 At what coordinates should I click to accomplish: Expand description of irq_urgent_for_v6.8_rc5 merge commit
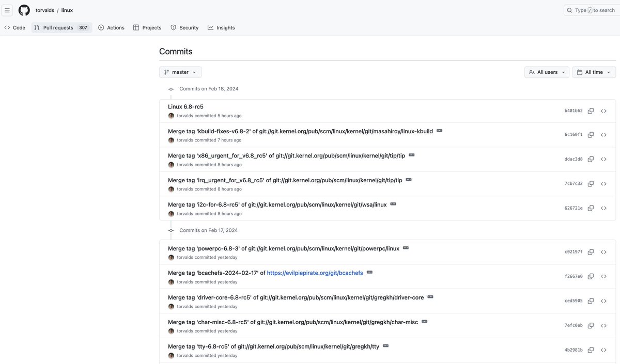coord(408,180)
